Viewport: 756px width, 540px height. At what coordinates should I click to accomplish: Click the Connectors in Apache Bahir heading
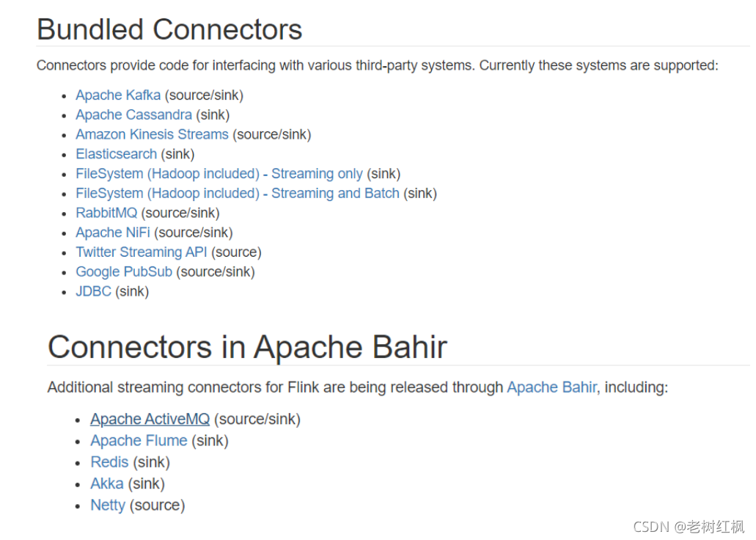click(x=247, y=347)
